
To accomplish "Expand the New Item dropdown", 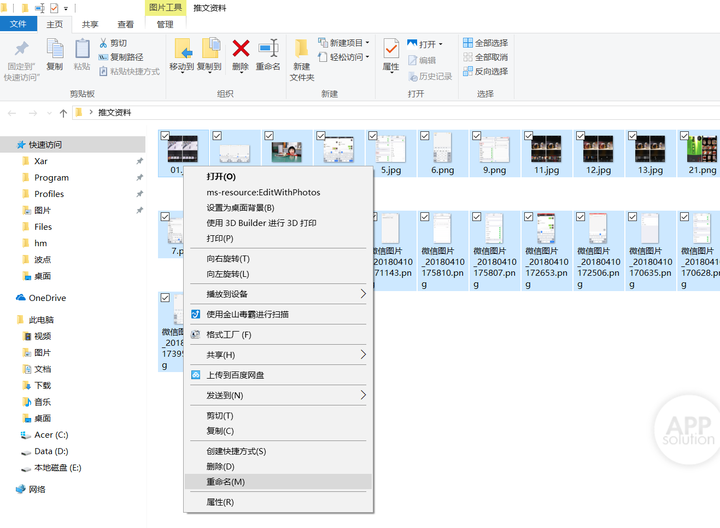I will tap(367, 43).
